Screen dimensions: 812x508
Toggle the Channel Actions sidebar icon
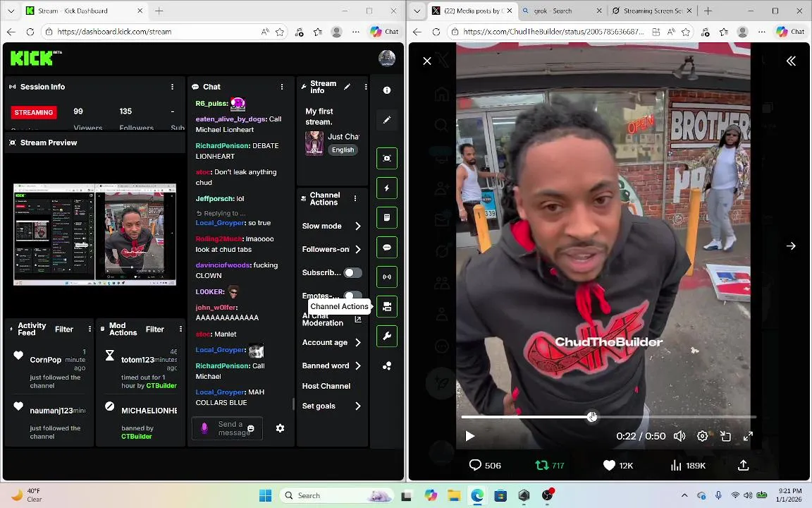point(387,306)
